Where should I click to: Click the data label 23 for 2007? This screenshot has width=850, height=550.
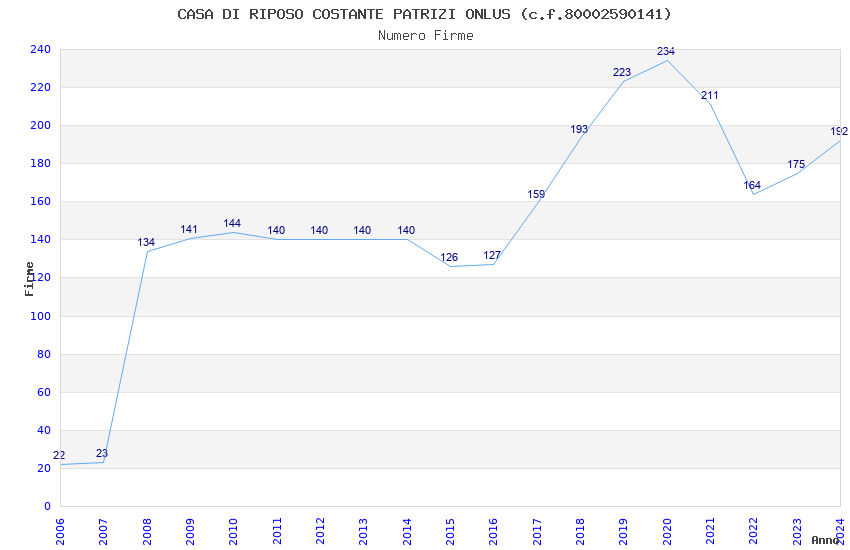click(102, 453)
